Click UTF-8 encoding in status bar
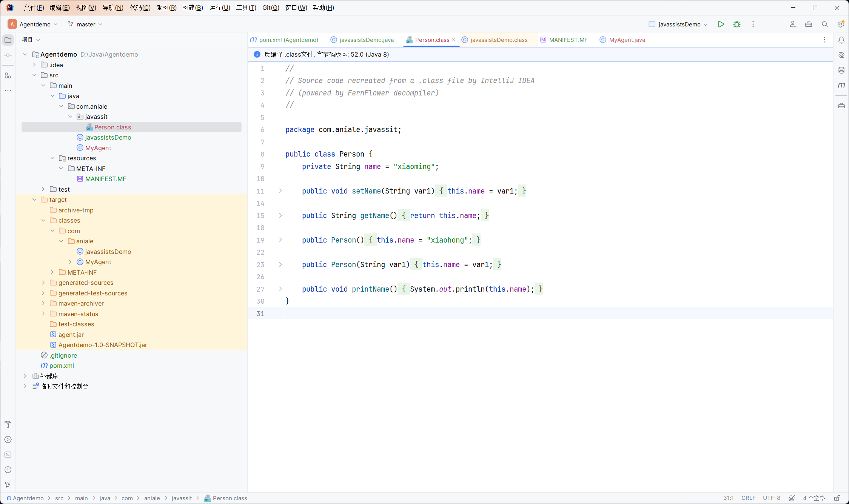 pos(771,498)
